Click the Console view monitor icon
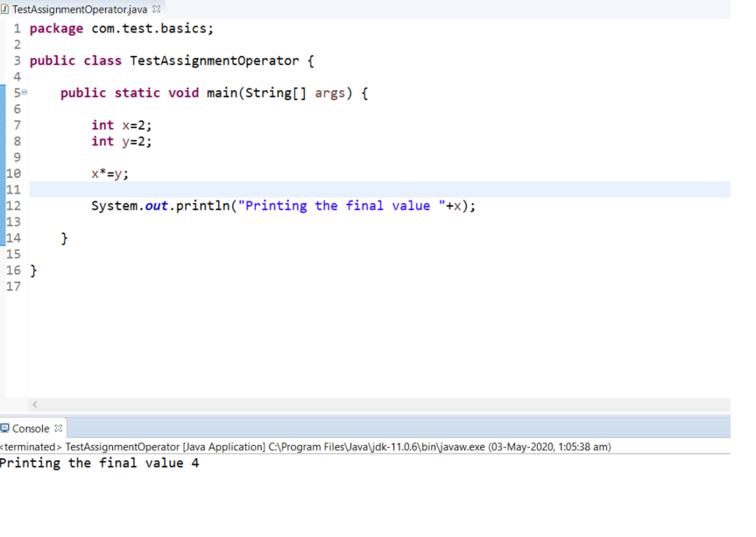The height and width of the screenshot is (537, 756). [5, 428]
